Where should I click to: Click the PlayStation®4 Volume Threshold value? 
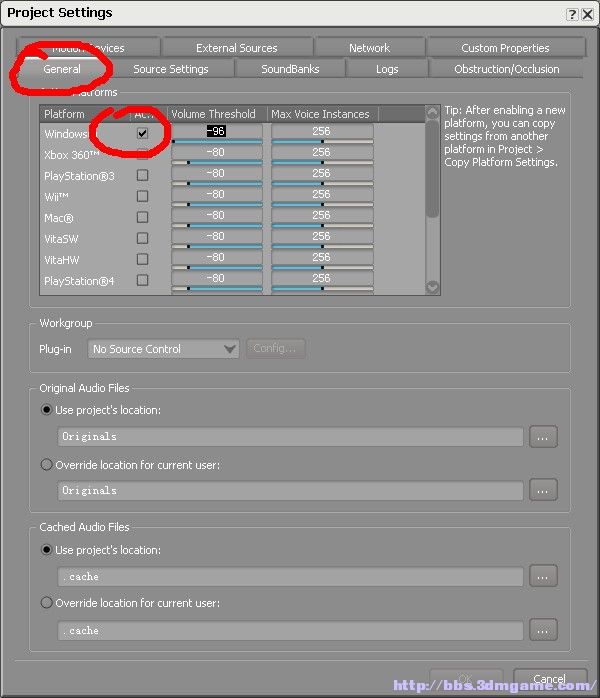[217, 278]
